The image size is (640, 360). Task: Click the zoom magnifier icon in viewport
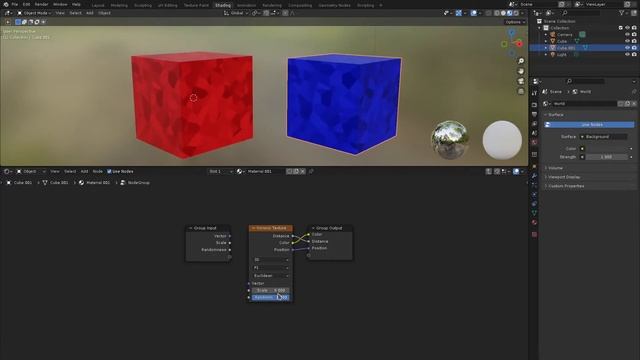[521, 61]
